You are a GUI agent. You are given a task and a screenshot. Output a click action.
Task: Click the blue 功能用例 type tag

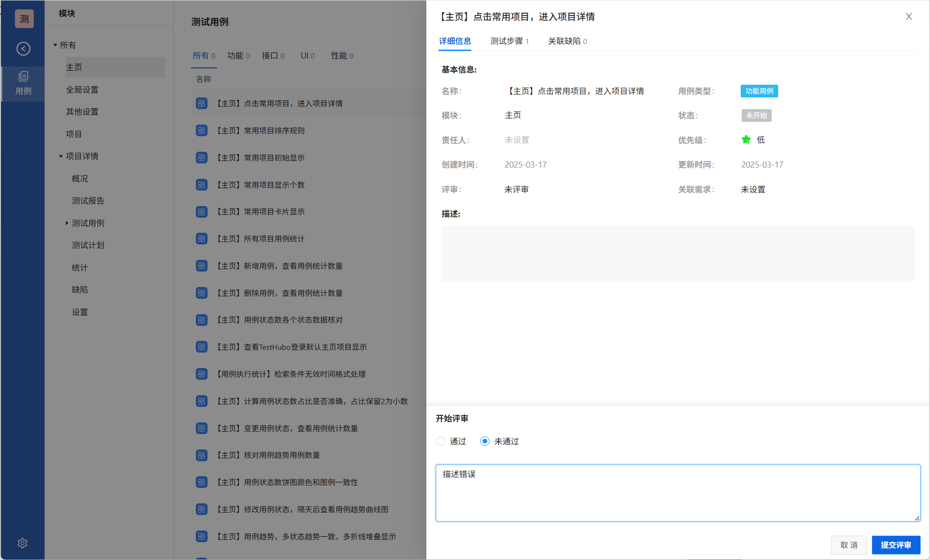(x=759, y=91)
